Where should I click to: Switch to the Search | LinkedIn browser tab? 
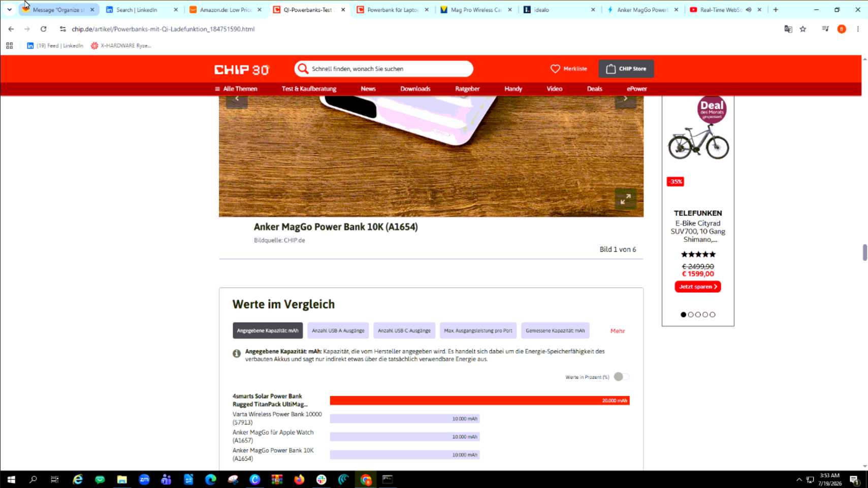pos(142,10)
